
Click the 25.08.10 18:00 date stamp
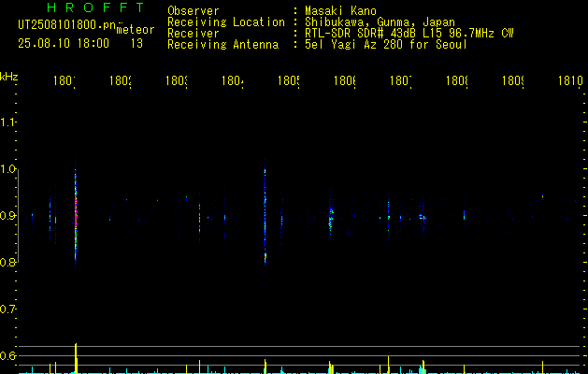pyautogui.click(x=64, y=43)
